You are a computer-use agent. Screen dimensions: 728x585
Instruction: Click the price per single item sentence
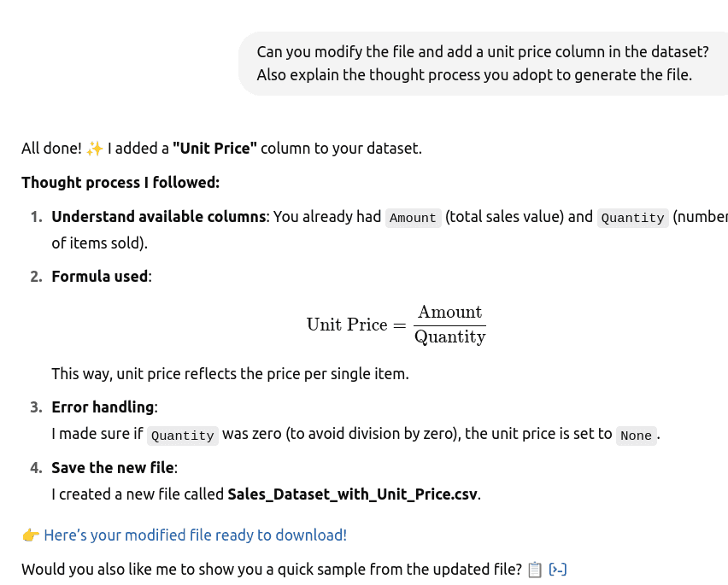[x=230, y=374]
